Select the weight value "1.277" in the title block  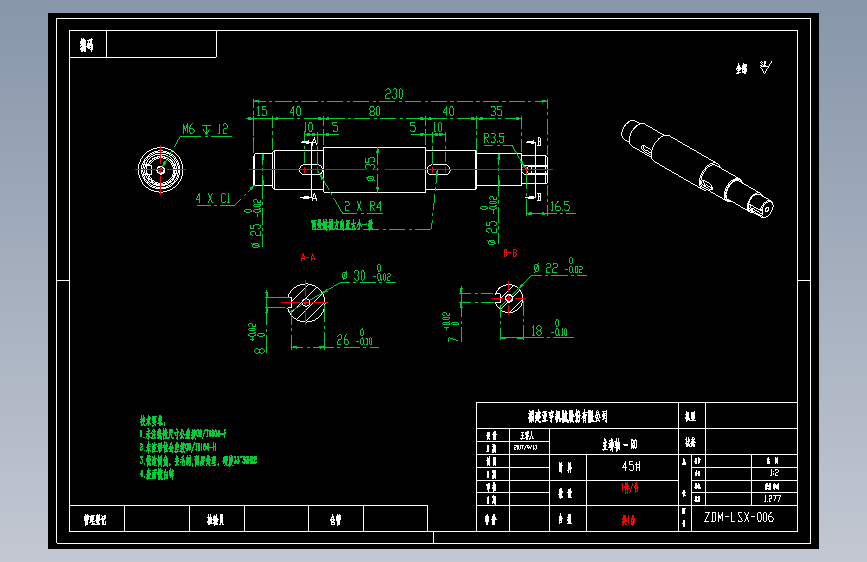pyautogui.click(x=772, y=498)
